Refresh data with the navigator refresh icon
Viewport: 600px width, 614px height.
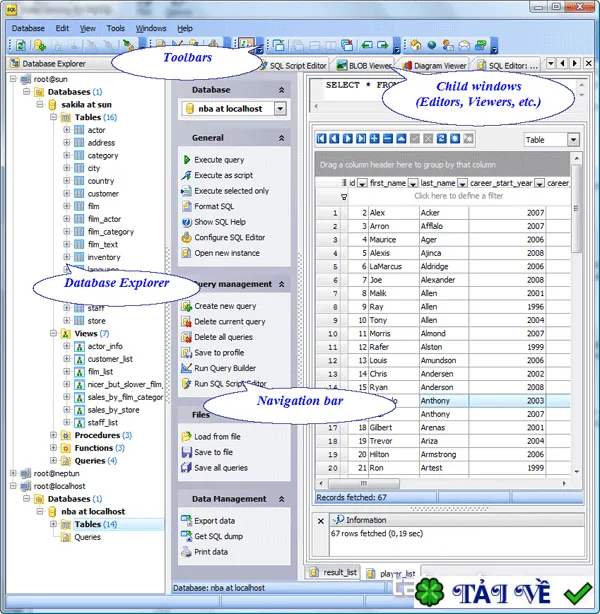[441, 138]
